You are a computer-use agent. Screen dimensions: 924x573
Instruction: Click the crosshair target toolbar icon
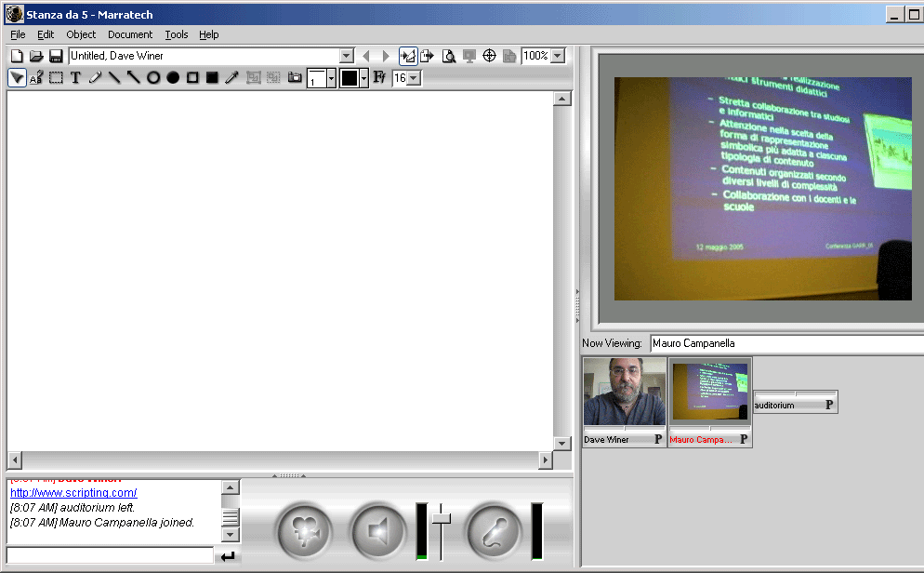click(489, 56)
